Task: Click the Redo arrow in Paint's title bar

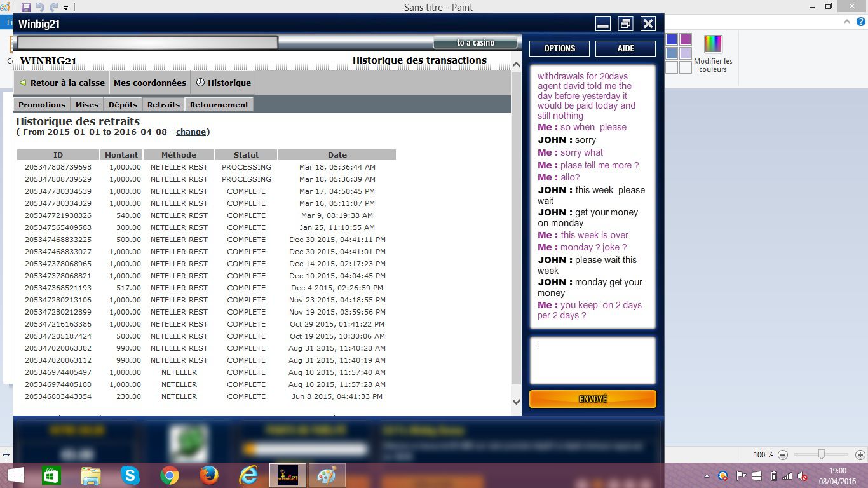Action: [x=53, y=8]
